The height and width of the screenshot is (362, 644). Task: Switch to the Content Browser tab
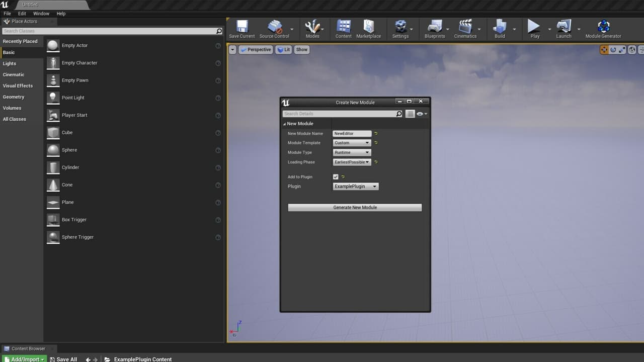28,348
